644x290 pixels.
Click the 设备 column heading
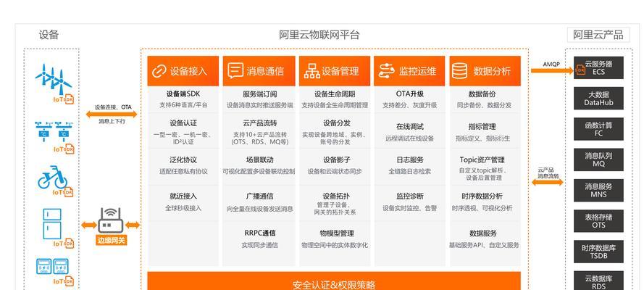click(49, 35)
